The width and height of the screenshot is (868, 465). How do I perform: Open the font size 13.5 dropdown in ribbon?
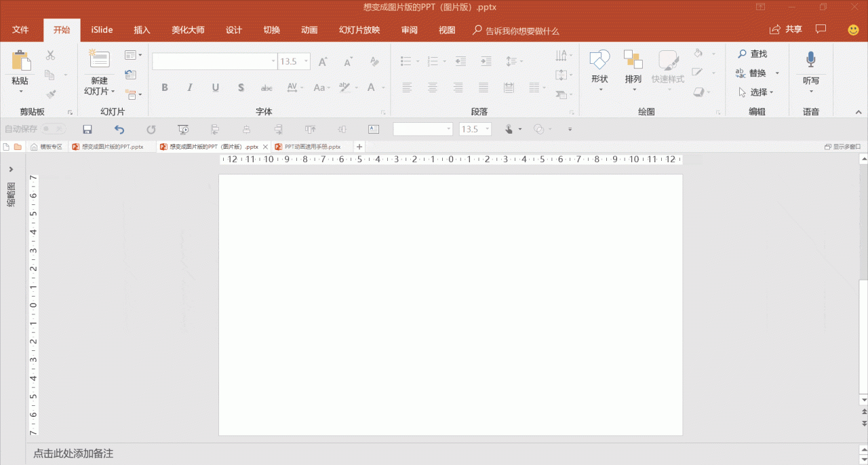click(x=307, y=62)
